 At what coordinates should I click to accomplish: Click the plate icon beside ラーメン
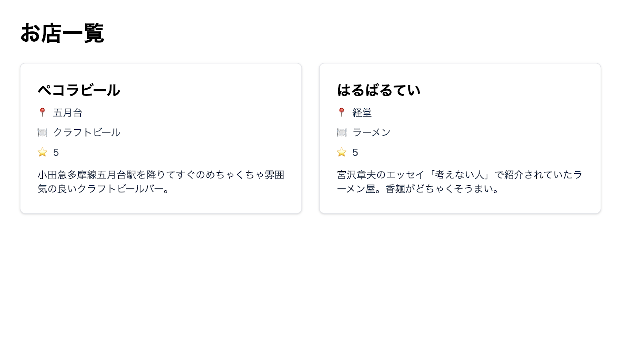pyautogui.click(x=341, y=132)
